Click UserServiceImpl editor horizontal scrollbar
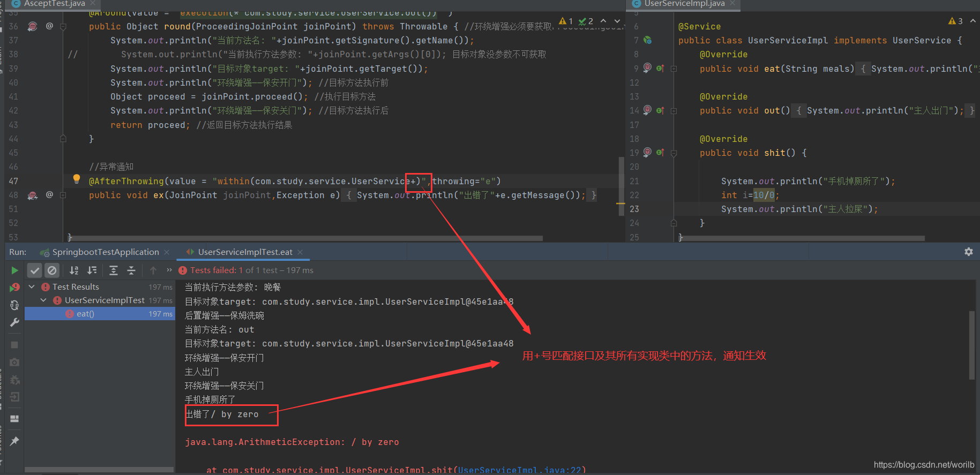Image resolution: width=980 pixels, height=475 pixels. (803, 238)
